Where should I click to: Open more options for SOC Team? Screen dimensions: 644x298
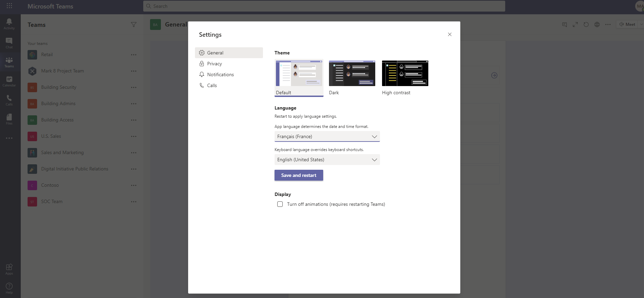coord(134,202)
